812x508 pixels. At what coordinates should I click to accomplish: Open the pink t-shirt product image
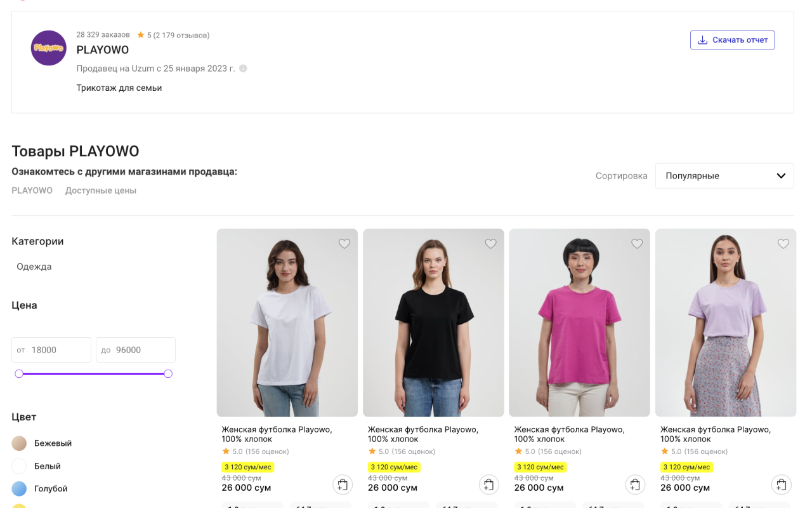click(x=579, y=323)
